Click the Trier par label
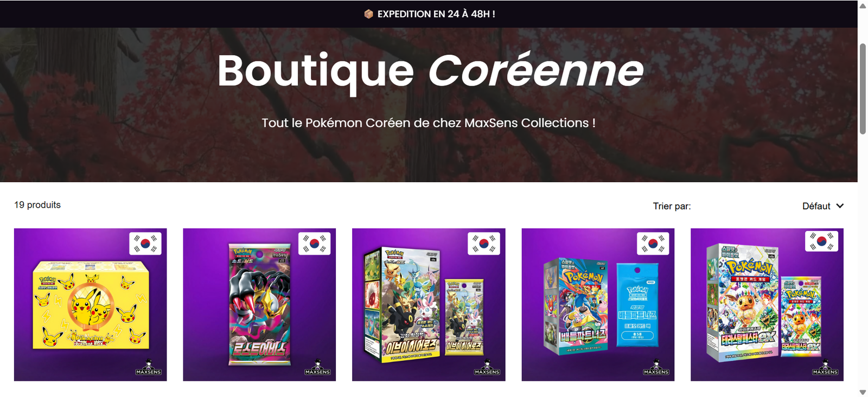 click(672, 206)
